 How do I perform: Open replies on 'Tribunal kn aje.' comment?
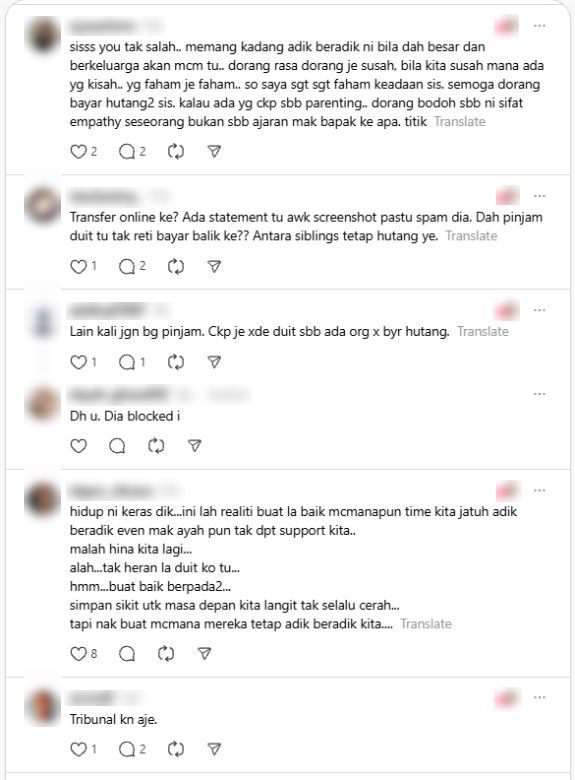tap(127, 749)
